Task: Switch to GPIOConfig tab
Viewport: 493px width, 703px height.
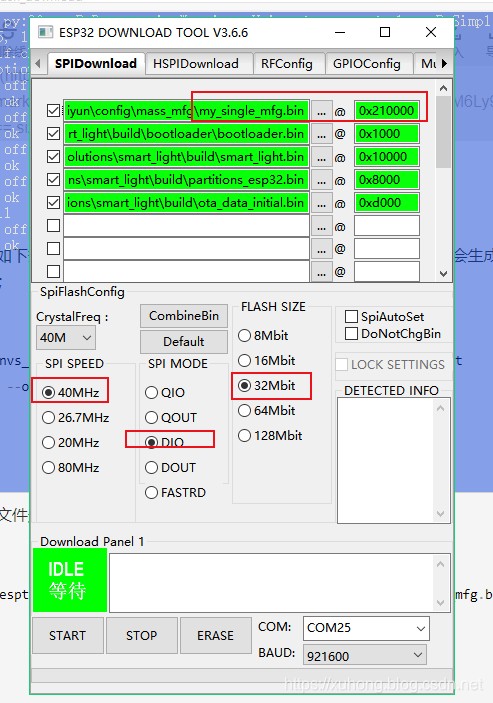Action: (x=367, y=64)
